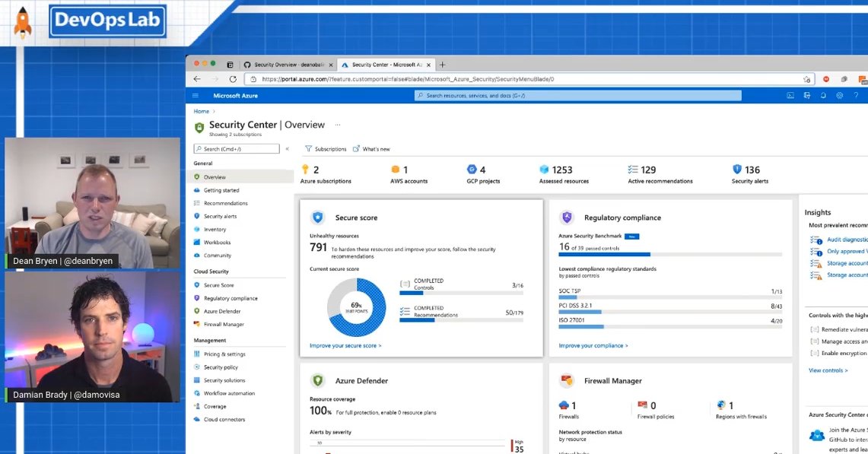
Task: Click the Azure subscriptions key icon
Action: pyautogui.click(x=305, y=170)
